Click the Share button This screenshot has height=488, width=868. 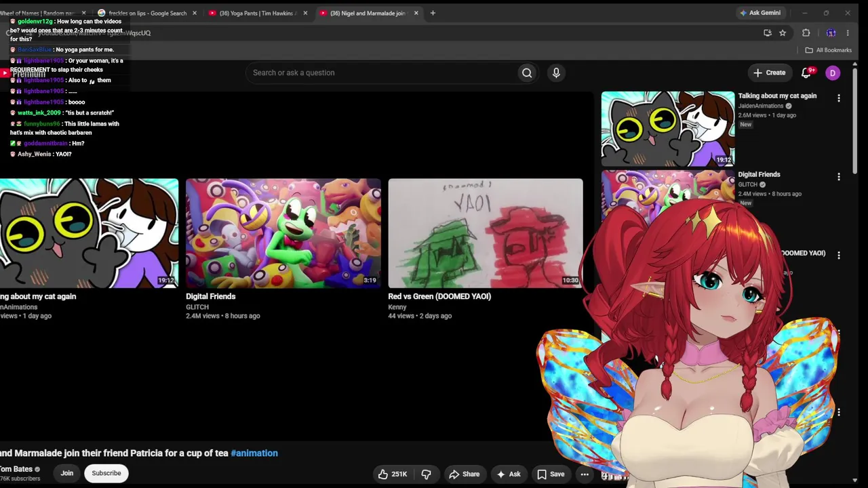pos(465,474)
